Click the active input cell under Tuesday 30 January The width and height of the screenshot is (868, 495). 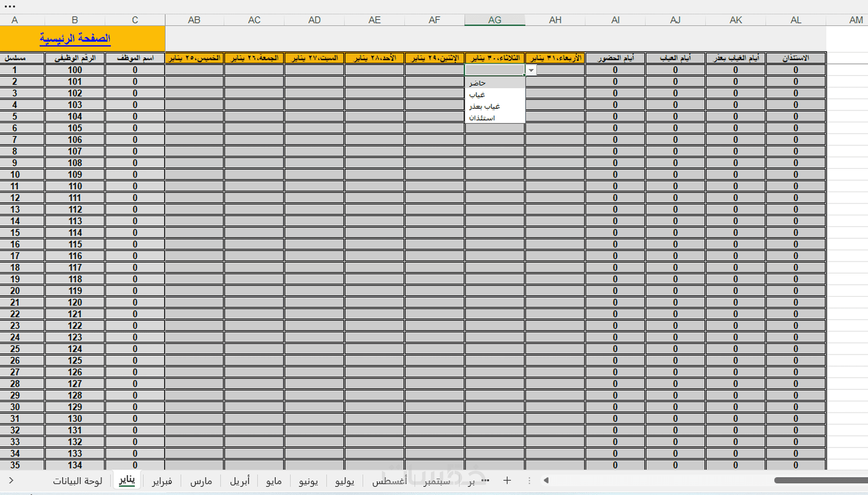click(495, 70)
